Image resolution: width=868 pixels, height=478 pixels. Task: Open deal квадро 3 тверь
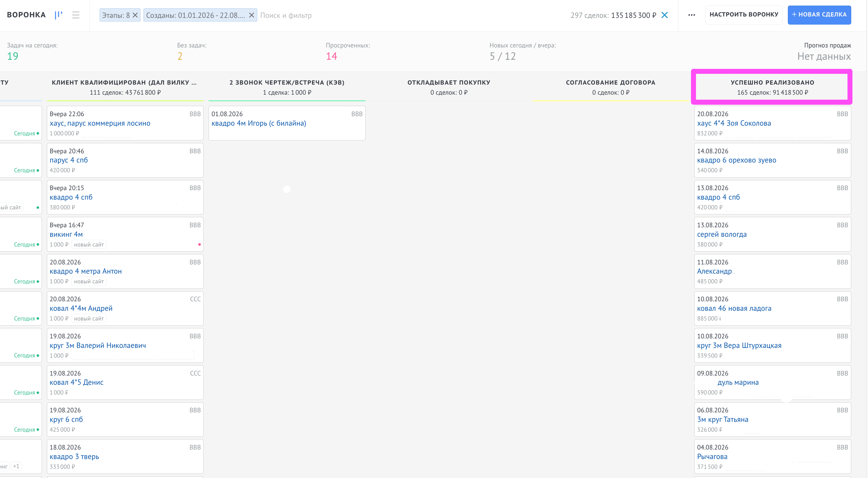tap(75, 457)
